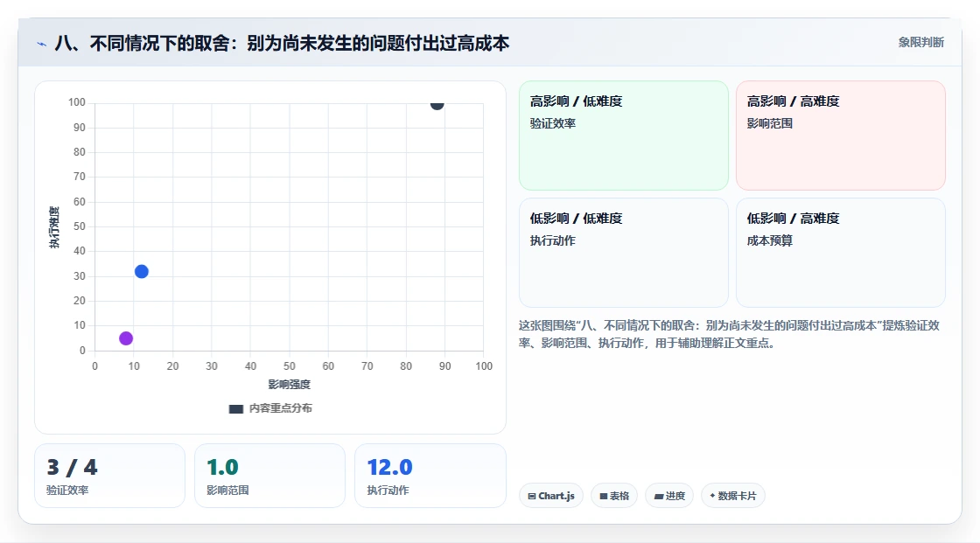
Task: Click the 影响强度 x-axis title
Action: coord(290,384)
